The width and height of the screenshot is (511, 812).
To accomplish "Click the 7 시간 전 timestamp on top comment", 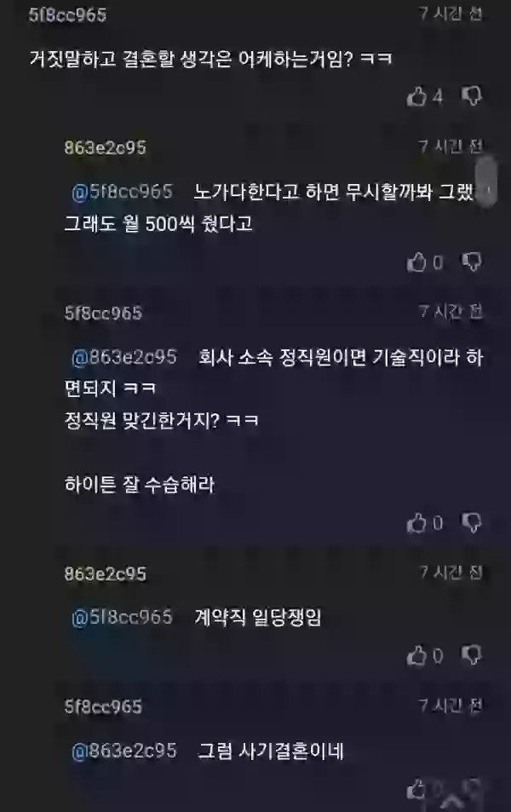I will [x=451, y=13].
